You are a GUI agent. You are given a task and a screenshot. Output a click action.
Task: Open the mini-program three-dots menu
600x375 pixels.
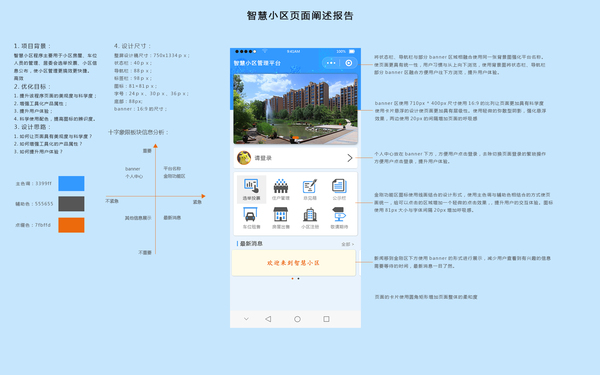tap(331, 63)
